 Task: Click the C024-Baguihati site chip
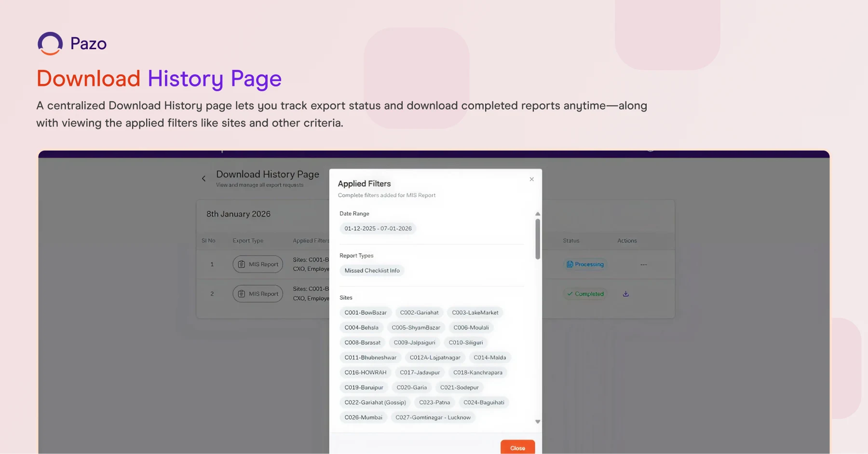point(484,402)
